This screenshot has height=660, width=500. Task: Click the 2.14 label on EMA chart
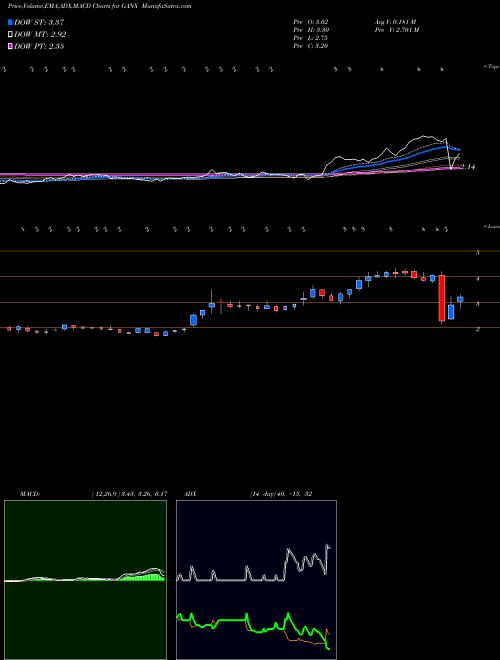(x=468, y=167)
